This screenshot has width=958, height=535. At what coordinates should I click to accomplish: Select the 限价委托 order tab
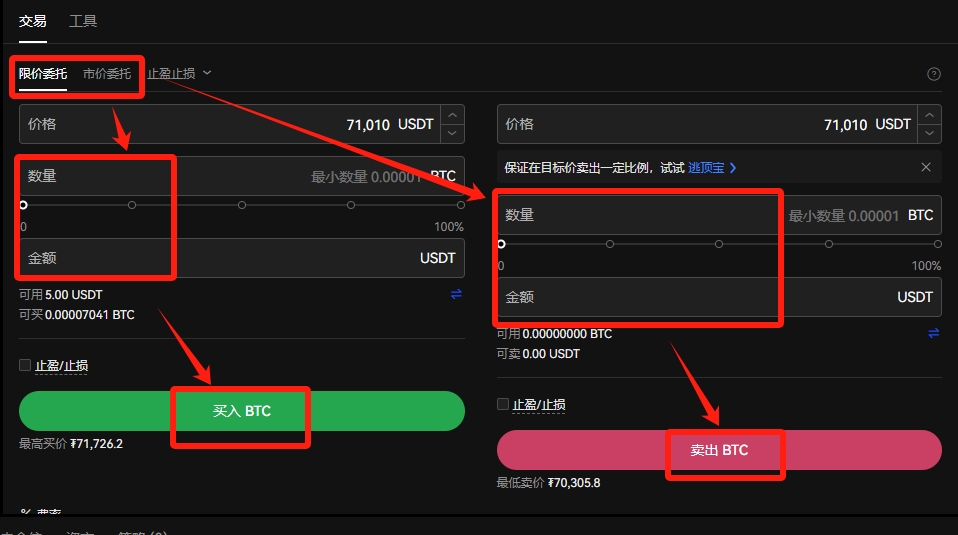pyautogui.click(x=43, y=74)
